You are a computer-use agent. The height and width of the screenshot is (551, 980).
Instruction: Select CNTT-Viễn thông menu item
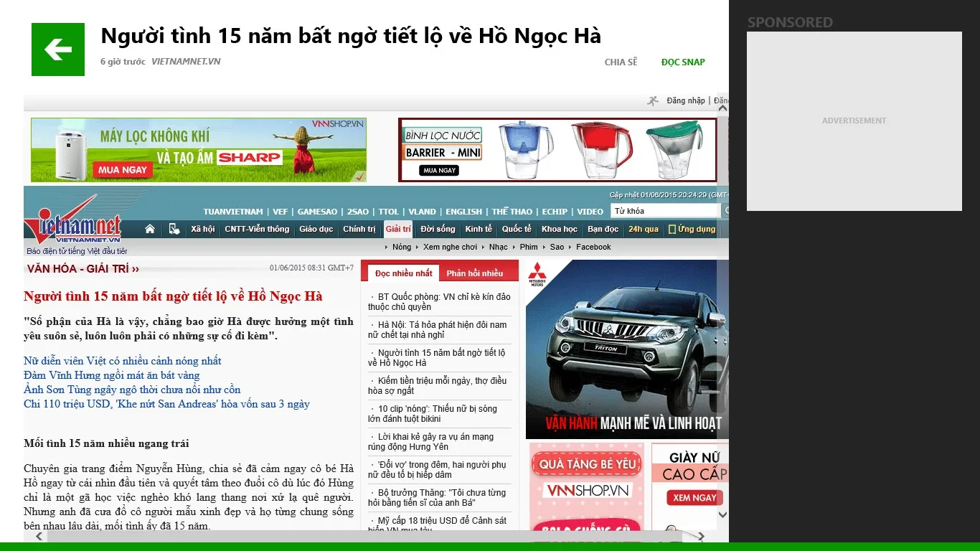[x=257, y=230]
